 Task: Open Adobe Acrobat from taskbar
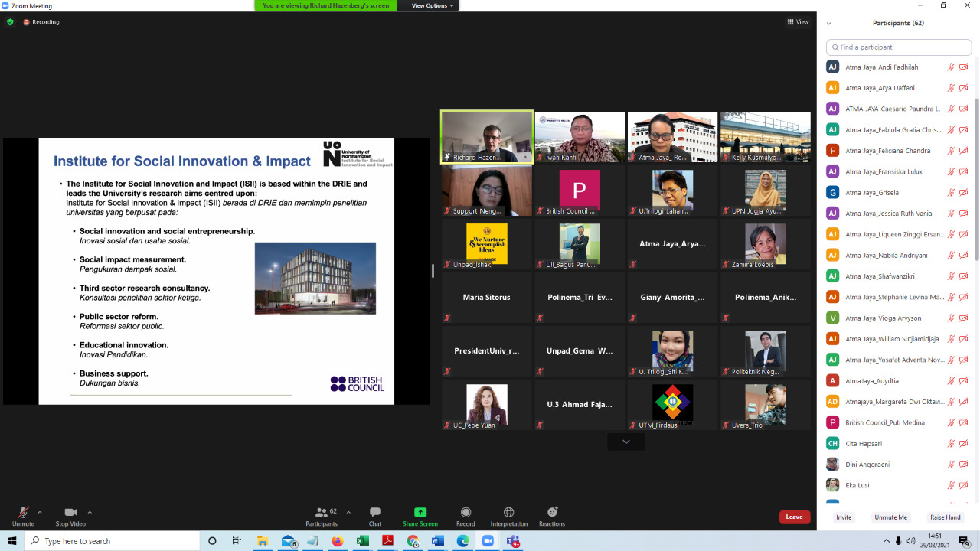(x=388, y=541)
